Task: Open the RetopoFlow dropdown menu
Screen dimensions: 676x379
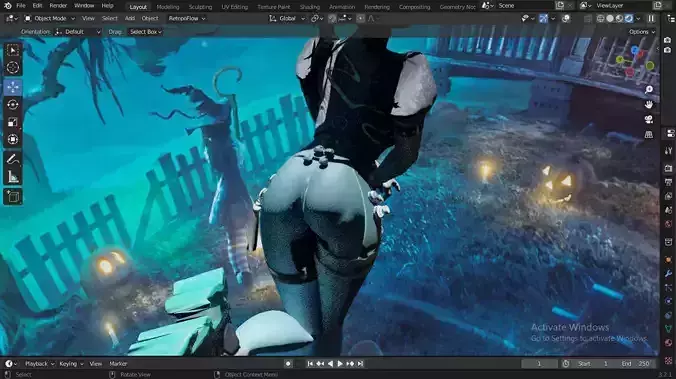Action: click(x=187, y=19)
